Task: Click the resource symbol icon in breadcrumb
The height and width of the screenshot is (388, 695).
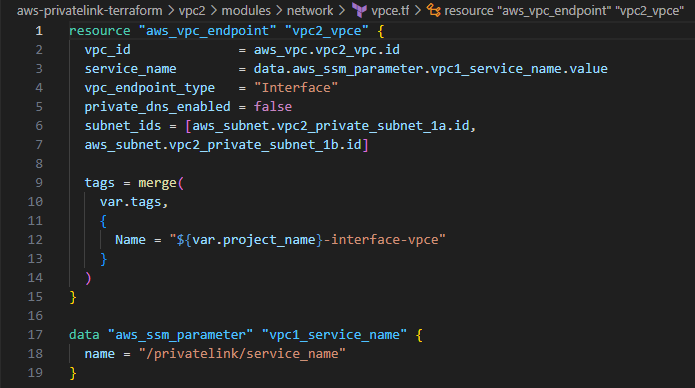Action: [433, 10]
